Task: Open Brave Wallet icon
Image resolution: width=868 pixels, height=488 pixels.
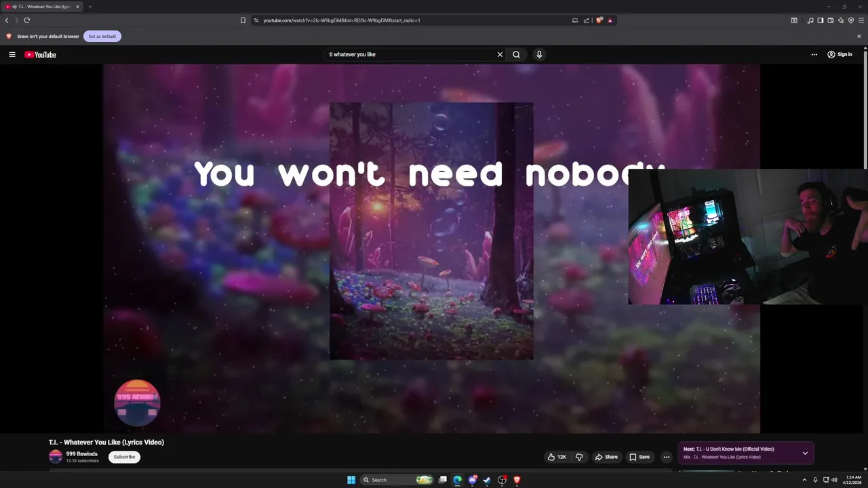Action: pos(831,20)
